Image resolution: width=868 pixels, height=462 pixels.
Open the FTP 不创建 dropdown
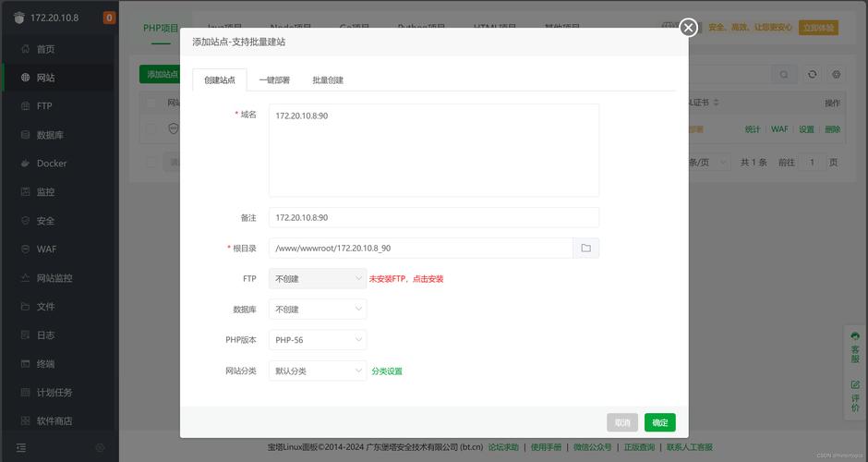[x=318, y=279]
